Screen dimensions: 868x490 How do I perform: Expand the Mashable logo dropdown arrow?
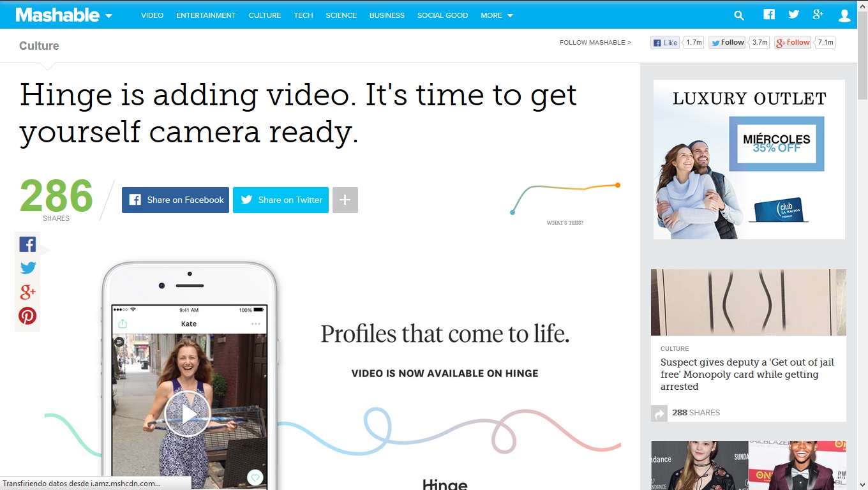[x=108, y=16]
